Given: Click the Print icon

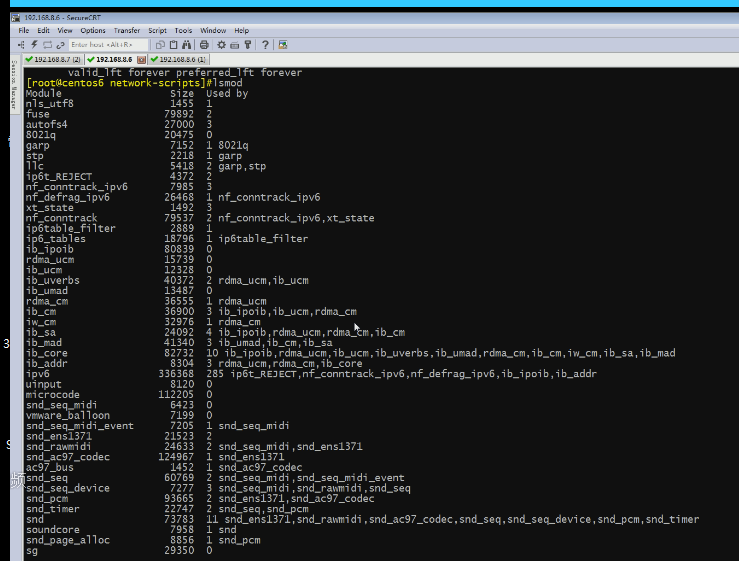Looking at the screenshot, I should pos(204,45).
